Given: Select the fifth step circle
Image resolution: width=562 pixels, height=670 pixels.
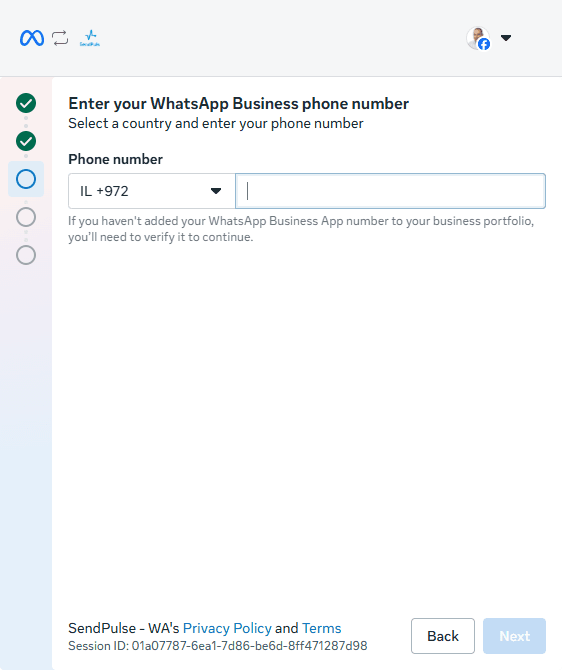Looking at the screenshot, I should [26, 255].
